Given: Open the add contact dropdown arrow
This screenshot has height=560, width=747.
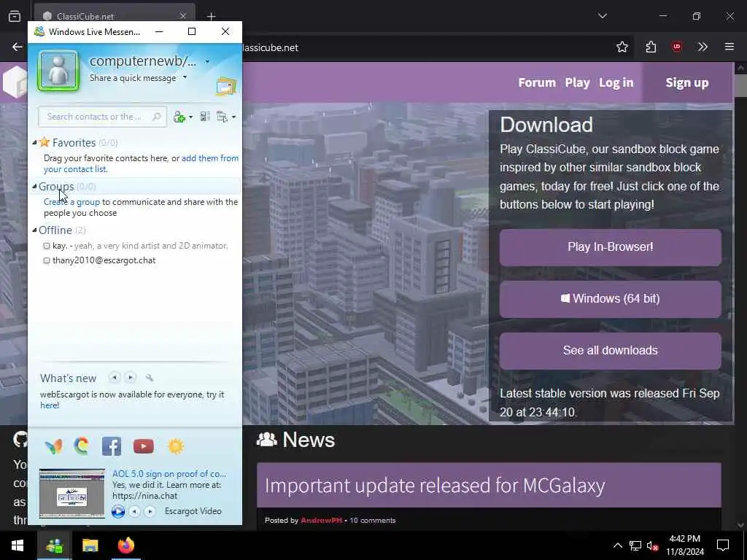Looking at the screenshot, I should (x=190, y=117).
